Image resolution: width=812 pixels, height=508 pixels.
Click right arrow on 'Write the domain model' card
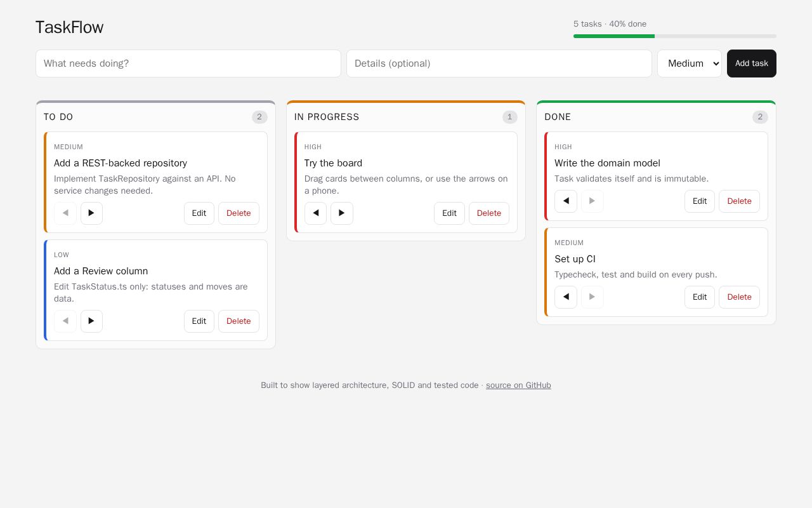tap(593, 201)
